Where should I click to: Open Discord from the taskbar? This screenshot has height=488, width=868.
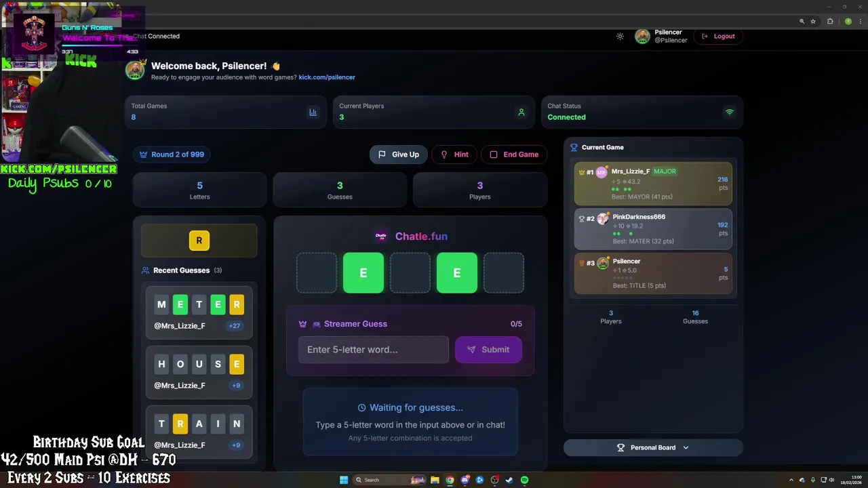[465, 480]
